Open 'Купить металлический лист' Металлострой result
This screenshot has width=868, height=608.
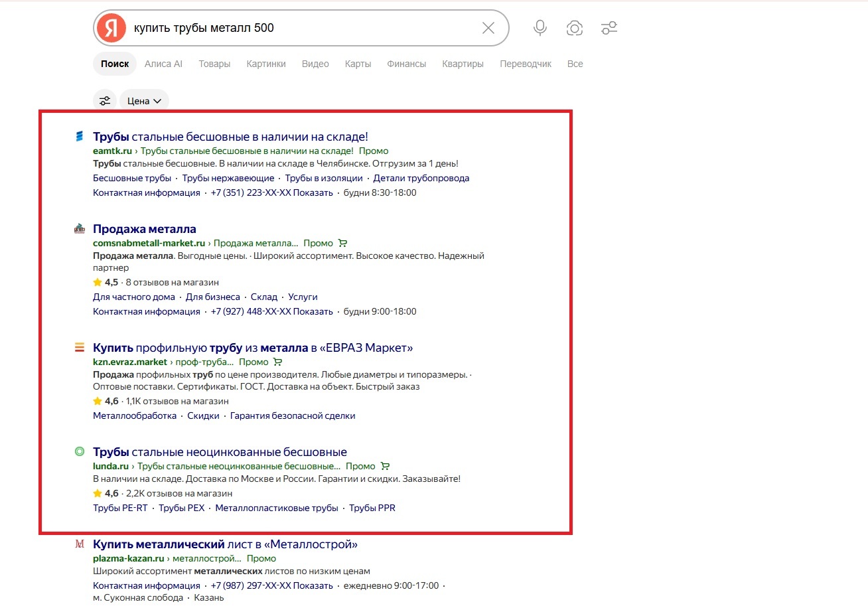click(225, 544)
